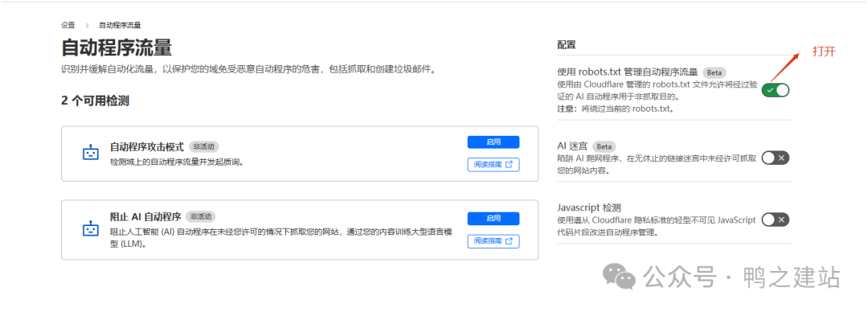
Task: Open 阅读指南 for 阻止 AI 自动程序
Action: coord(493,241)
